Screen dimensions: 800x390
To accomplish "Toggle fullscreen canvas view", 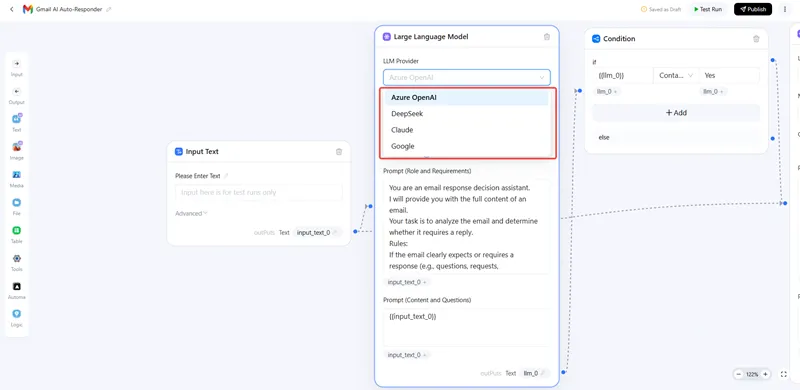I will pos(784,374).
